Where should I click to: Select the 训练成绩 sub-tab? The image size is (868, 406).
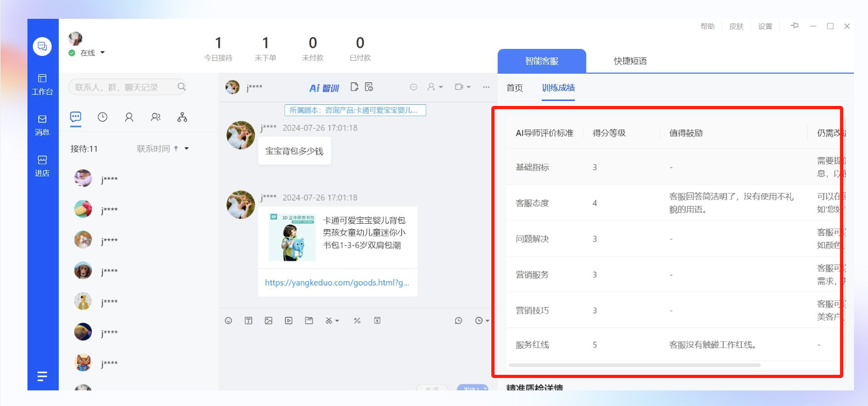(x=558, y=88)
